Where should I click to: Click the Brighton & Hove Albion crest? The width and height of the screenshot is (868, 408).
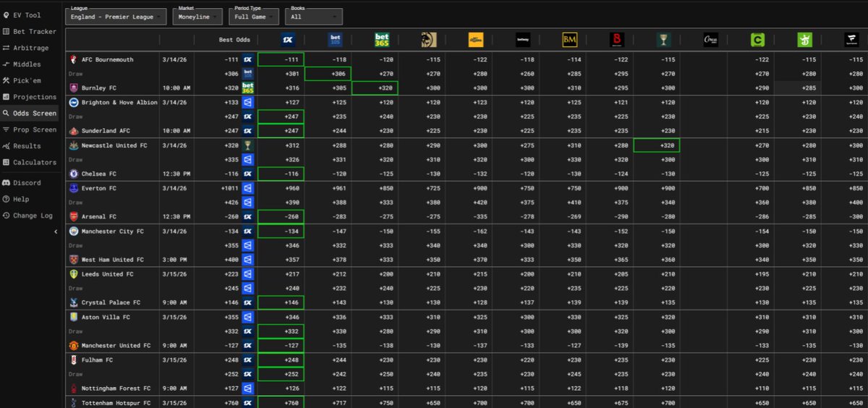(73, 102)
